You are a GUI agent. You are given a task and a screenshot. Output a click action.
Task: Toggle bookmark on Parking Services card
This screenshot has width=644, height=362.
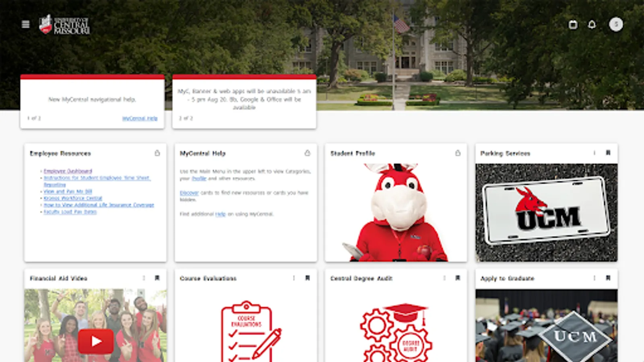608,153
